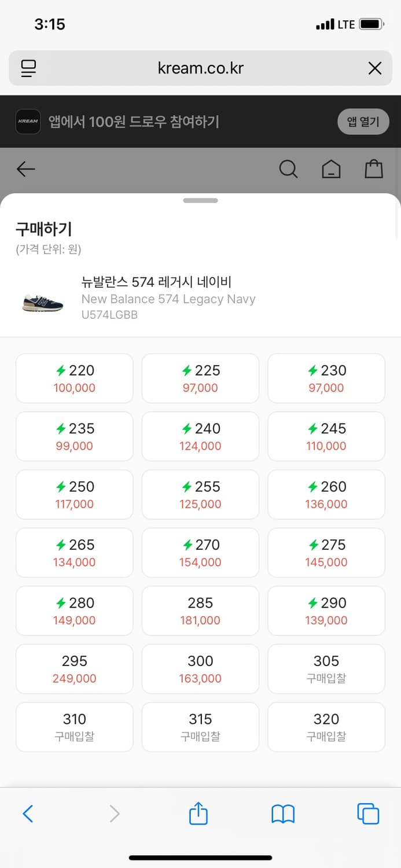Select size 285 priced 181,000 won
401x868 pixels.
(200, 610)
